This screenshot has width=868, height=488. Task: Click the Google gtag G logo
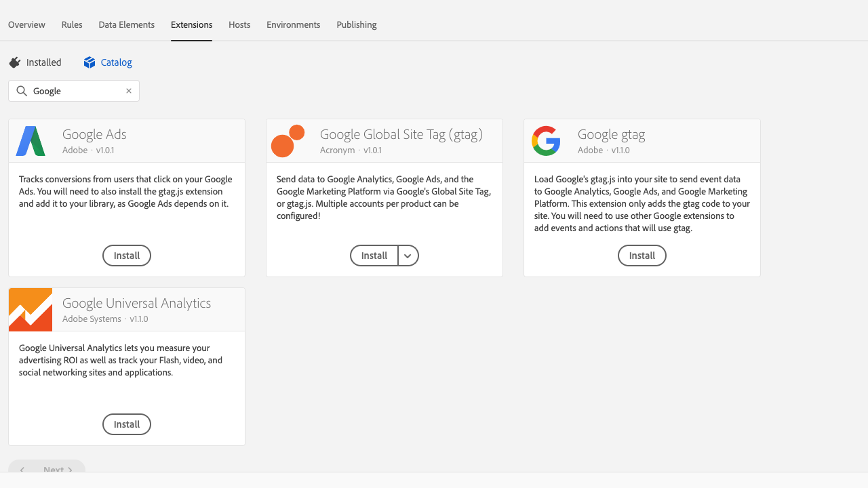546,141
